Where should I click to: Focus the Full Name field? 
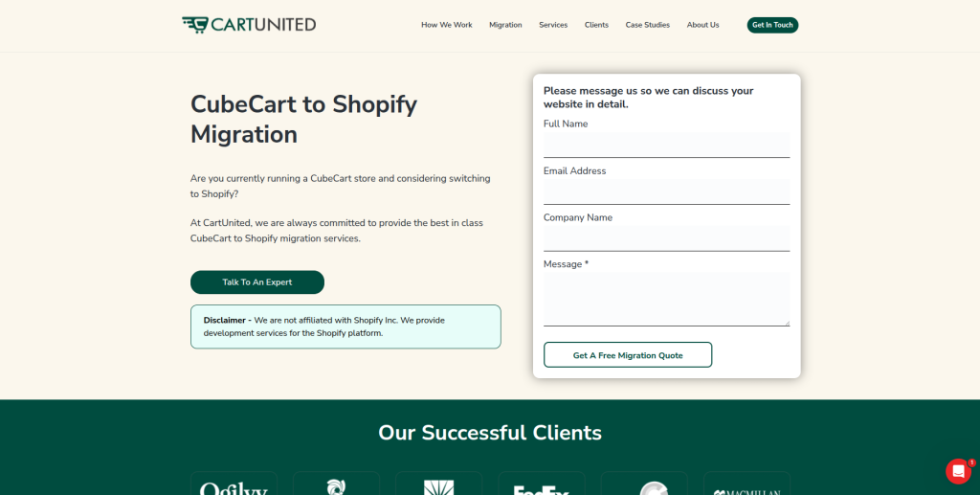[x=666, y=145]
